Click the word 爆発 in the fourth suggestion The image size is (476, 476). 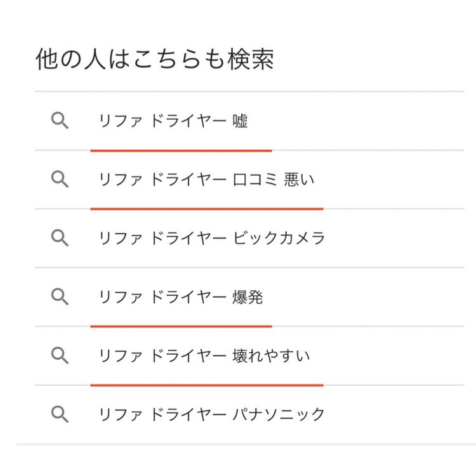[x=248, y=297]
